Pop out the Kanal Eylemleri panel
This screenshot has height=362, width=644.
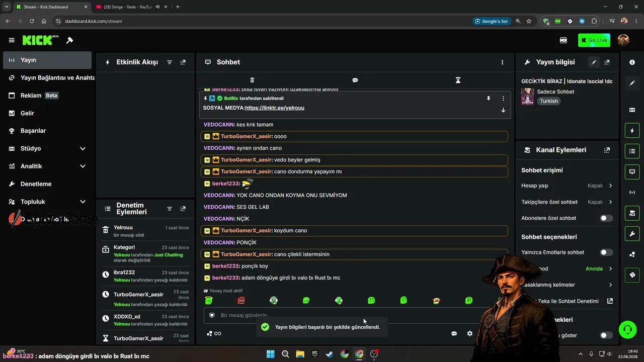point(607,150)
